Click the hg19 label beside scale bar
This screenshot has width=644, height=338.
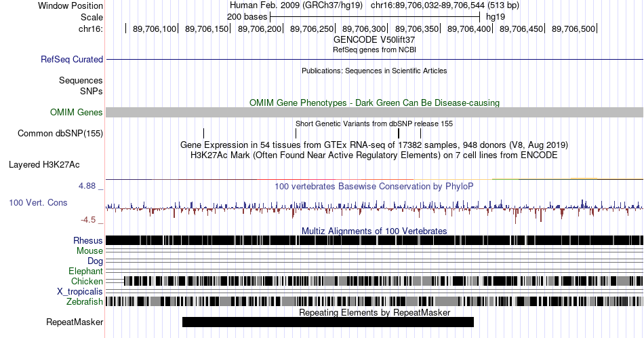coord(496,17)
